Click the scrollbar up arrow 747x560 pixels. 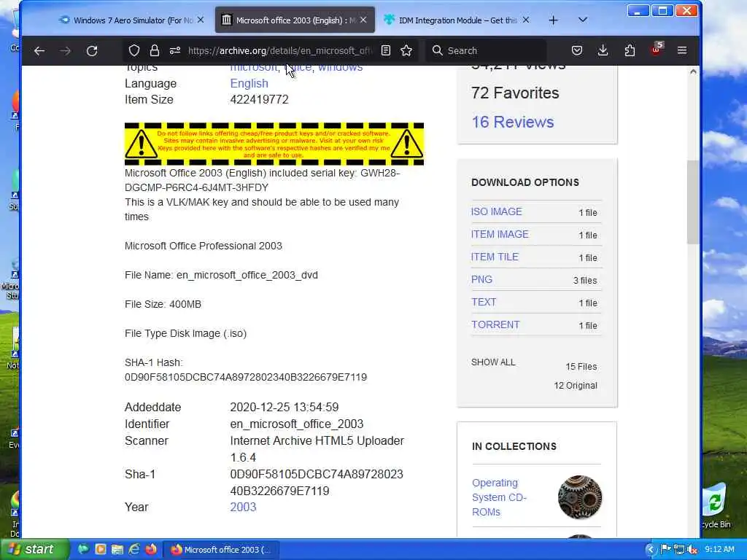pos(693,71)
